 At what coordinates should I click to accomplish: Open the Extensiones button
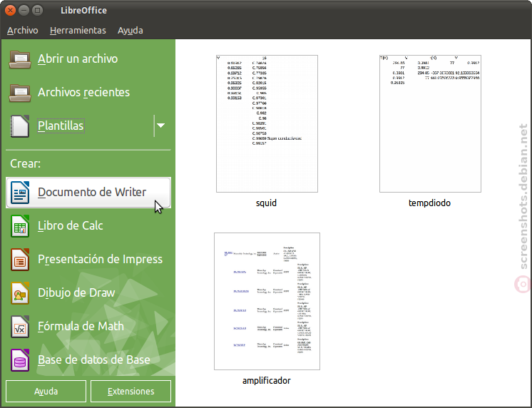pyautogui.click(x=131, y=391)
